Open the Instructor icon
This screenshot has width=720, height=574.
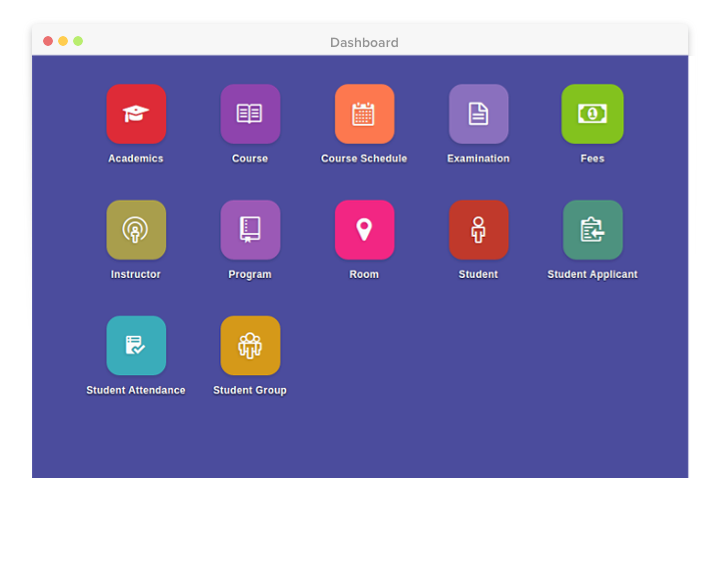click(x=136, y=230)
